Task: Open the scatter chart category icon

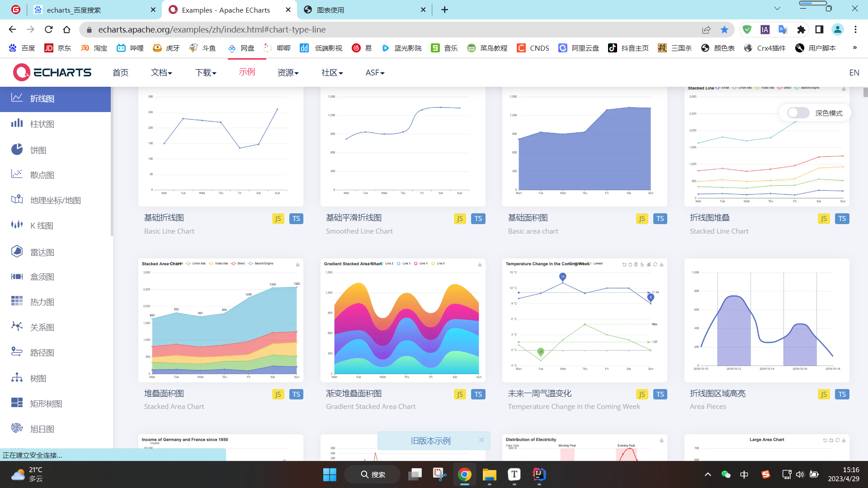Action: [x=17, y=174]
